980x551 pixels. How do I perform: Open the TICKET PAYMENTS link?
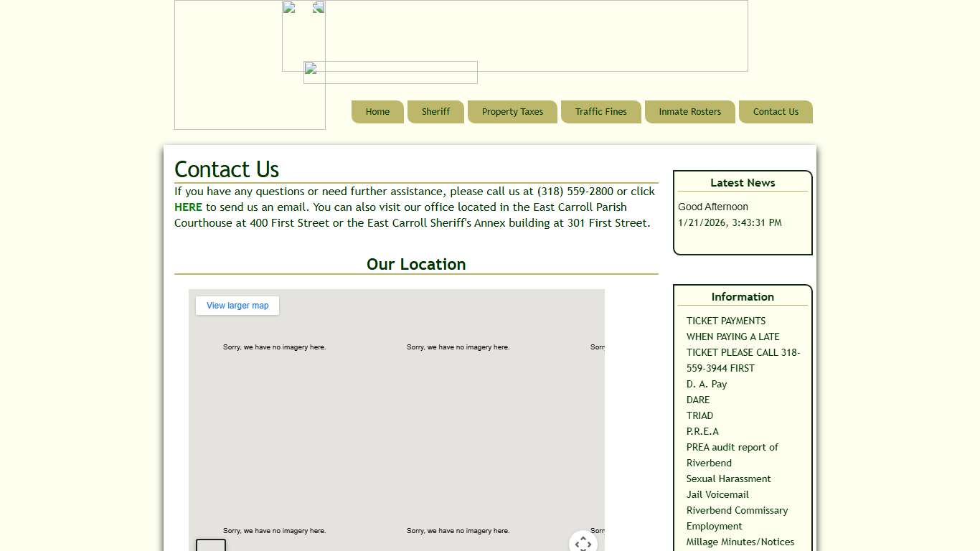tap(725, 321)
